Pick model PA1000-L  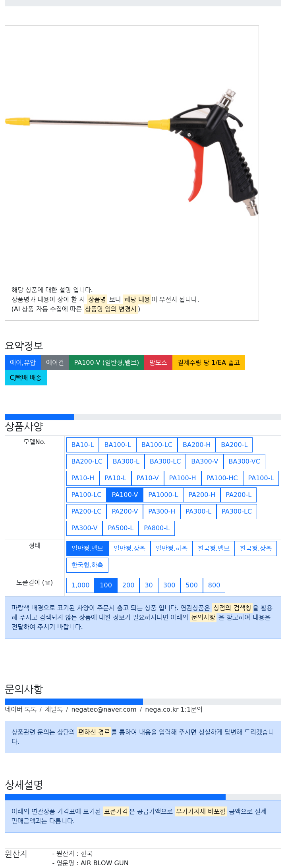point(163,495)
